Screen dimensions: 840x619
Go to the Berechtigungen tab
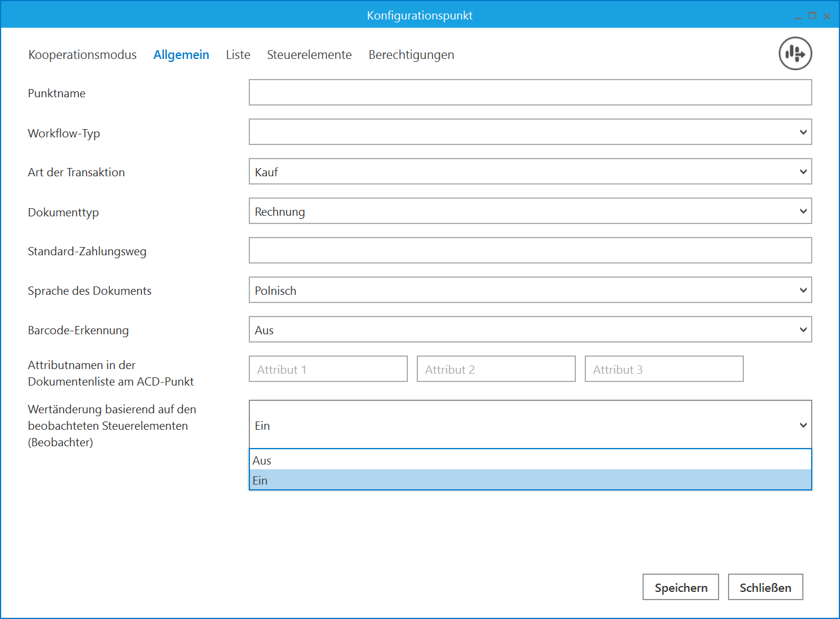coord(411,55)
